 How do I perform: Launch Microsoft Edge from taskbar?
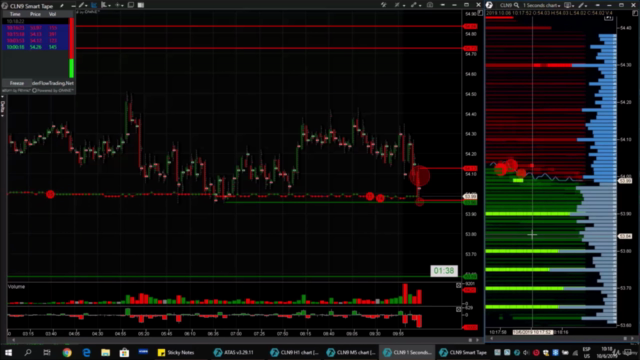coord(86,352)
